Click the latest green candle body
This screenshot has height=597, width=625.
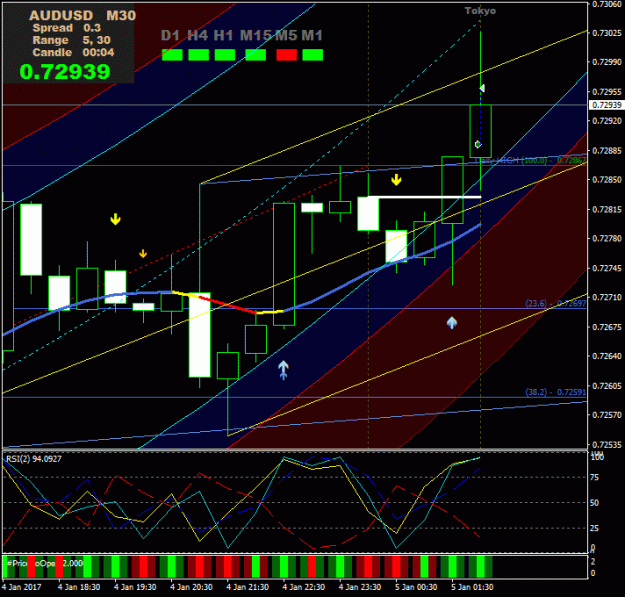click(480, 131)
